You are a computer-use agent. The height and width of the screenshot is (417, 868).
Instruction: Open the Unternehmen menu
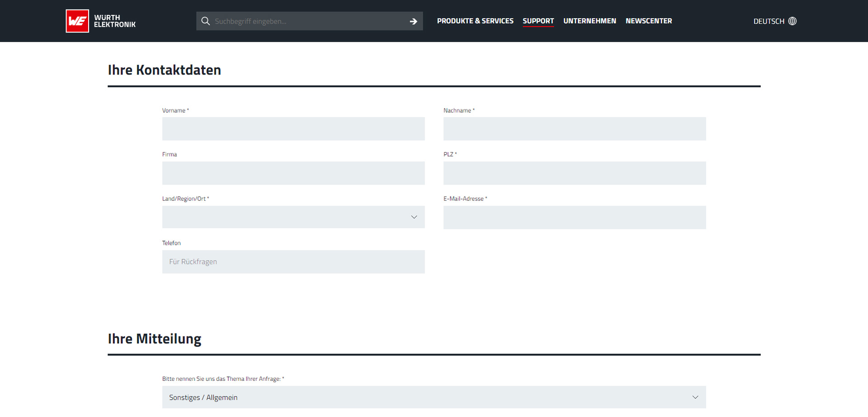coord(590,21)
